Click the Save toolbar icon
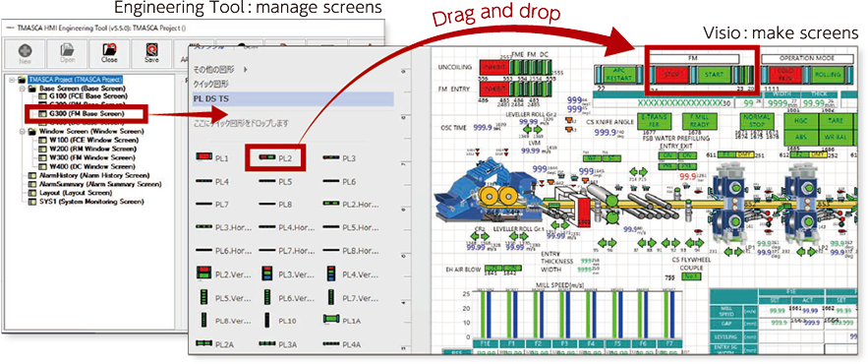Image resolution: width=868 pixels, height=364 pixels. click(x=151, y=53)
